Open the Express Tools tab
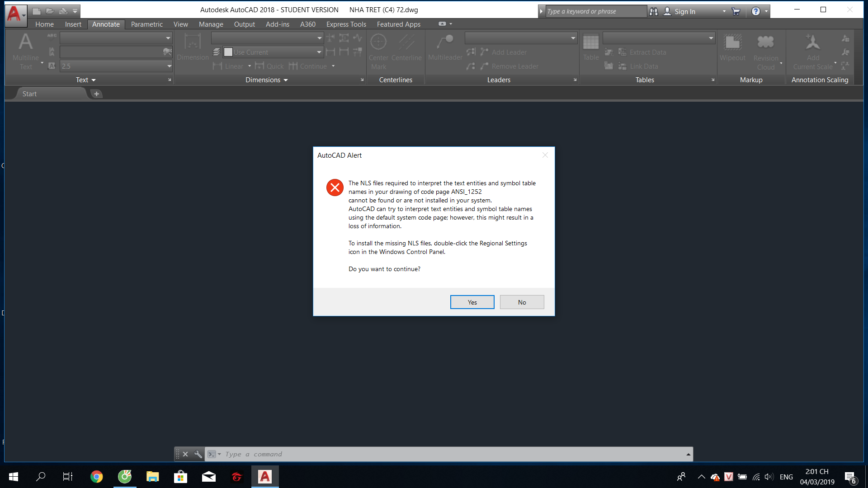 346,24
